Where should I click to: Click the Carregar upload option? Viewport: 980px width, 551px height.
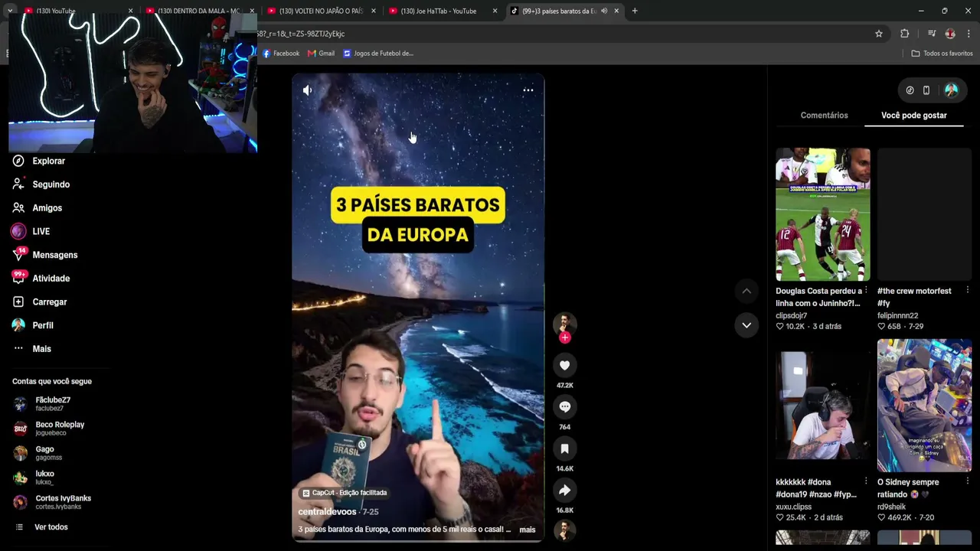pos(50,302)
